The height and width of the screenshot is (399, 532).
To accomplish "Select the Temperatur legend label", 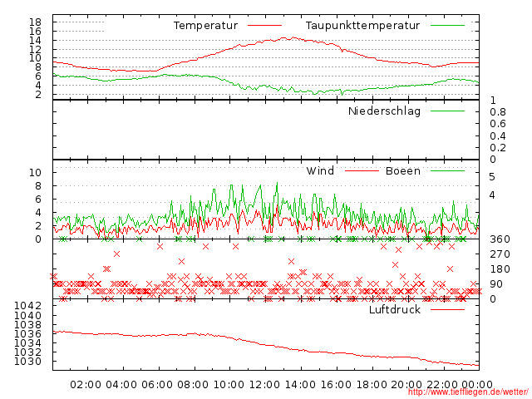I will pyautogui.click(x=205, y=26).
